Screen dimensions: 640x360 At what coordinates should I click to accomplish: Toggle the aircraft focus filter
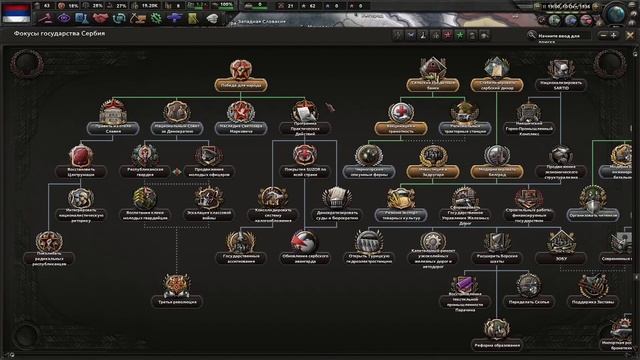(411, 36)
